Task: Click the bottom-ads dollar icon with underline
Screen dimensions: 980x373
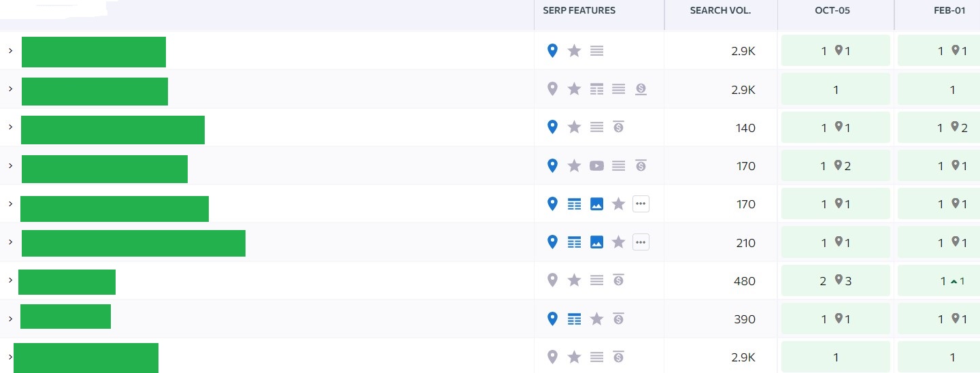Action: click(640, 88)
